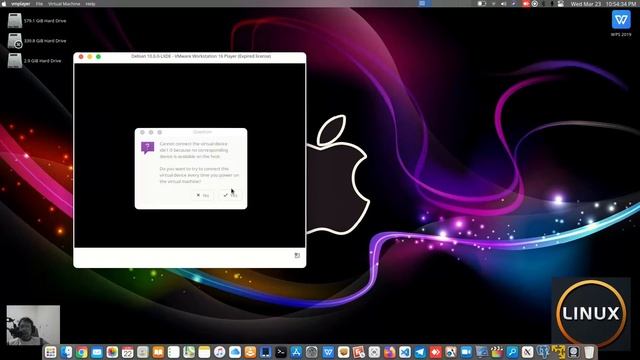Open the Help menu in menu bar
640x360 pixels.
(90, 4)
